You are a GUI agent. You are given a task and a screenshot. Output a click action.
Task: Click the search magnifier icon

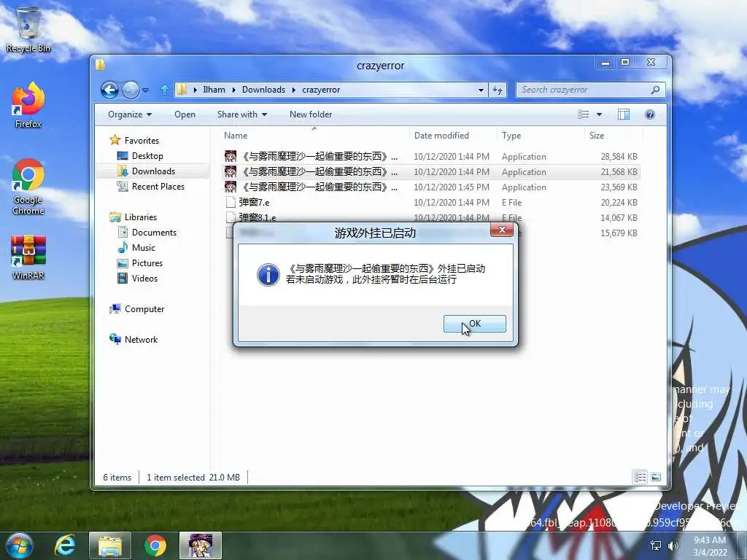tap(656, 90)
